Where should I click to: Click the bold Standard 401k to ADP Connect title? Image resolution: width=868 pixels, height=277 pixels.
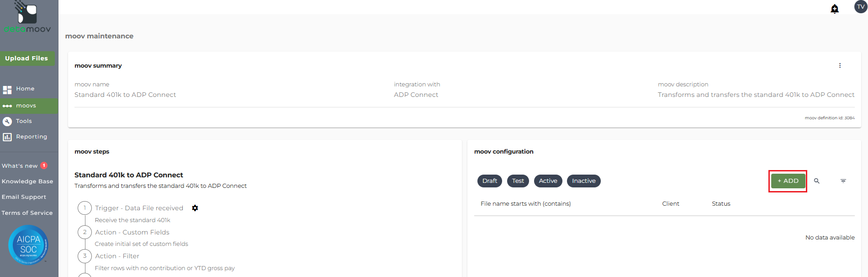click(129, 175)
